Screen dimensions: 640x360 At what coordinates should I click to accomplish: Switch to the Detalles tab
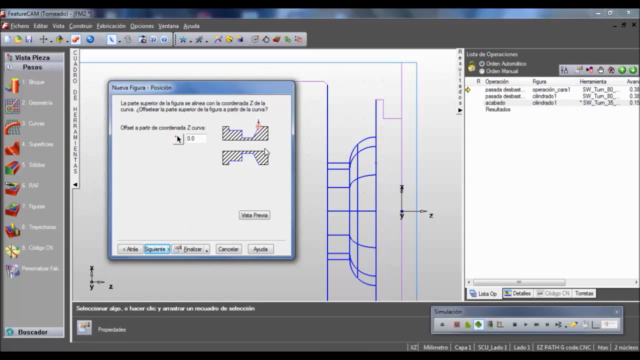[517, 293]
